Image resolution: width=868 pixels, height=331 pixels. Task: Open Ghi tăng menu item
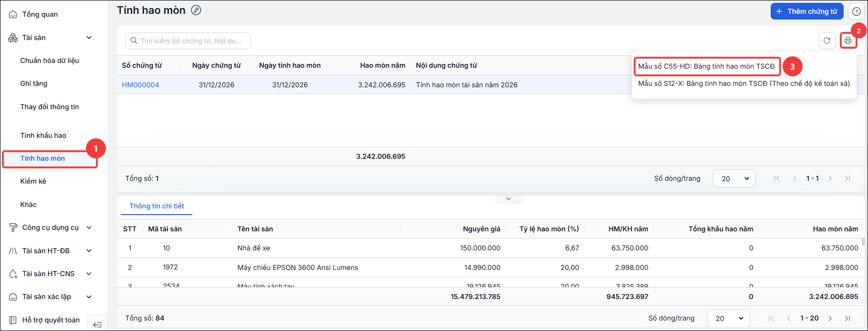coord(34,83)
